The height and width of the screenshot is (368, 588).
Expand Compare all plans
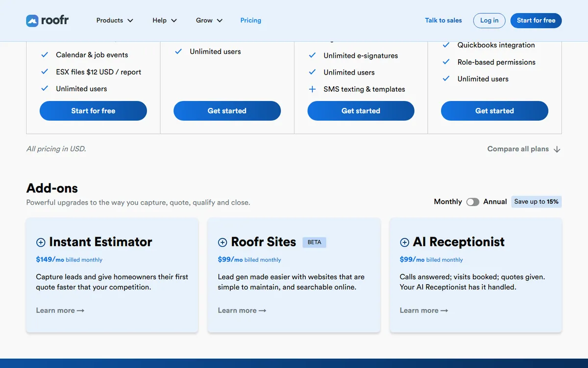coord(524,149)
